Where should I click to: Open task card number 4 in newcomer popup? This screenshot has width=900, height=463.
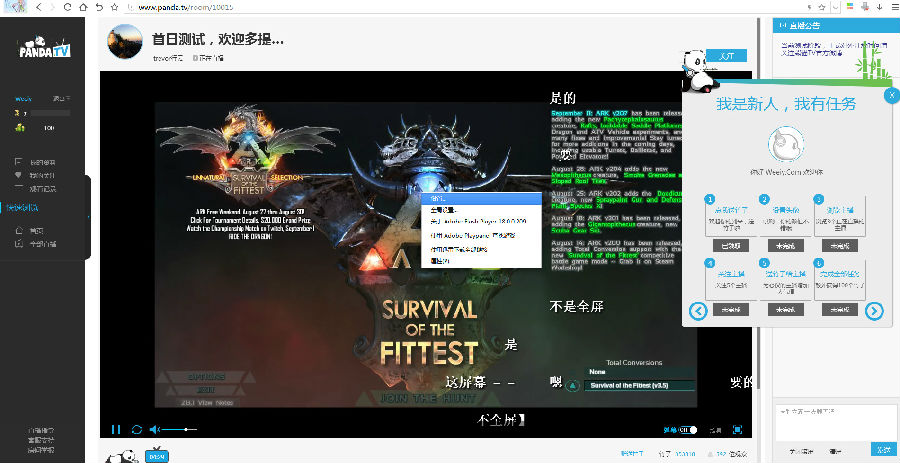[x=731, y=279]
